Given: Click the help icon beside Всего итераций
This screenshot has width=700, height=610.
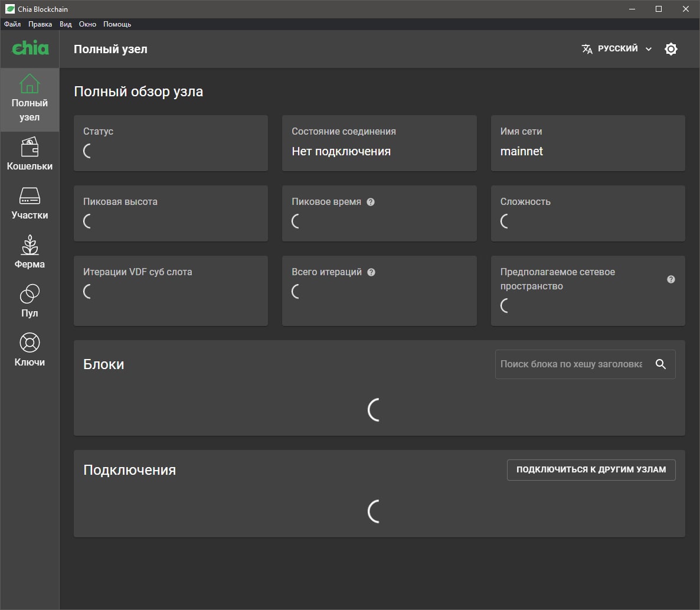Looking at the screenshot, I should tap(371, 272).
